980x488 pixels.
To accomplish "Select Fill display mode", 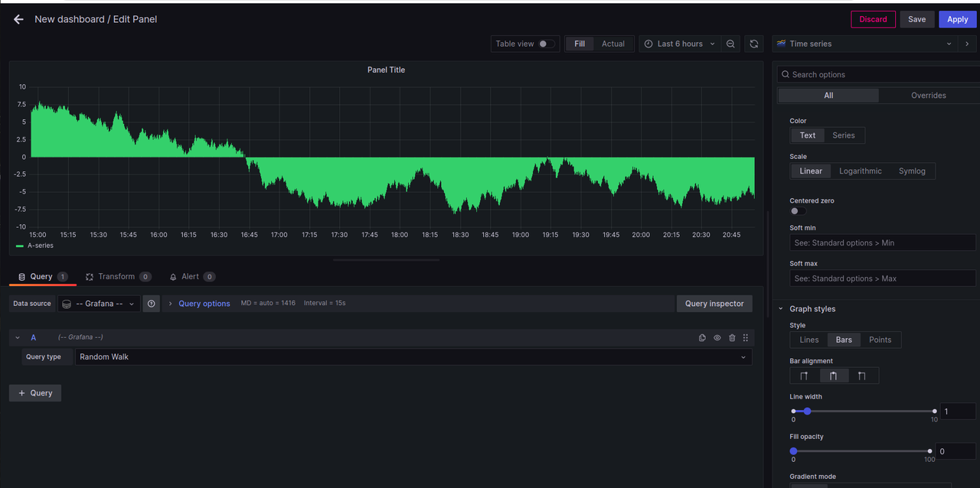I will tap(580, 44).
